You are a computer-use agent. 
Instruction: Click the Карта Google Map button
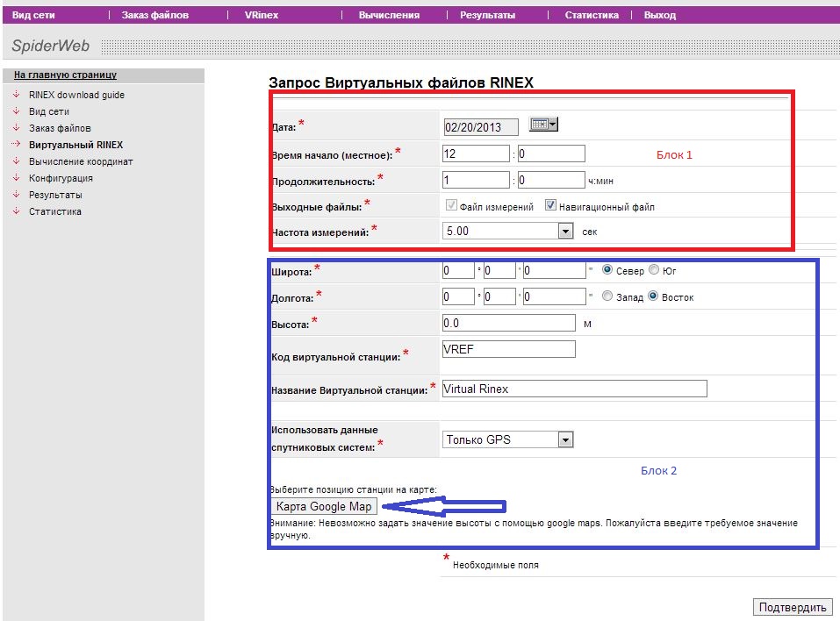(x=324, y=506)
